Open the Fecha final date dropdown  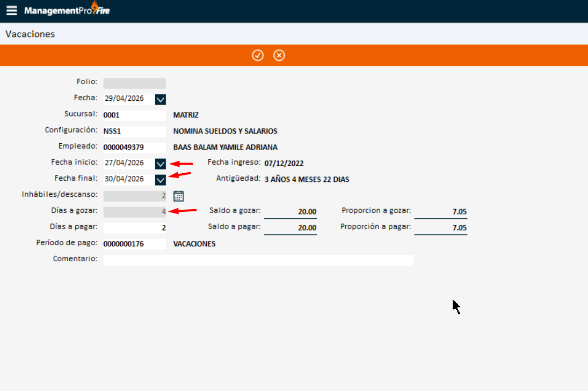point(160,180)
